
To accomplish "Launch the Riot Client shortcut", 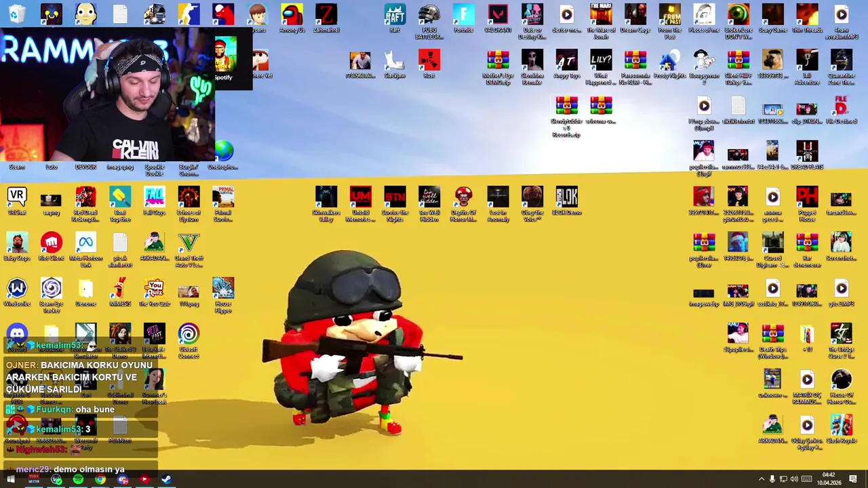I will click(52, 247).
